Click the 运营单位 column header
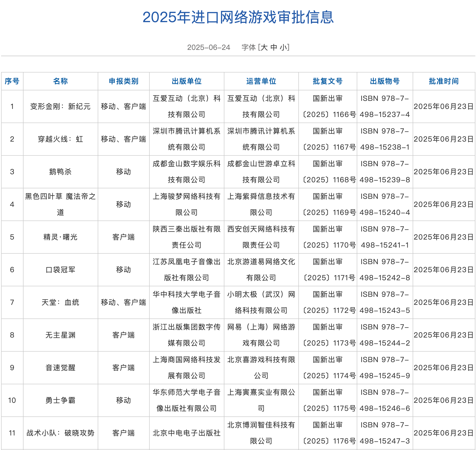The width and height of the screenshot is (476, 450). point(261,81)
